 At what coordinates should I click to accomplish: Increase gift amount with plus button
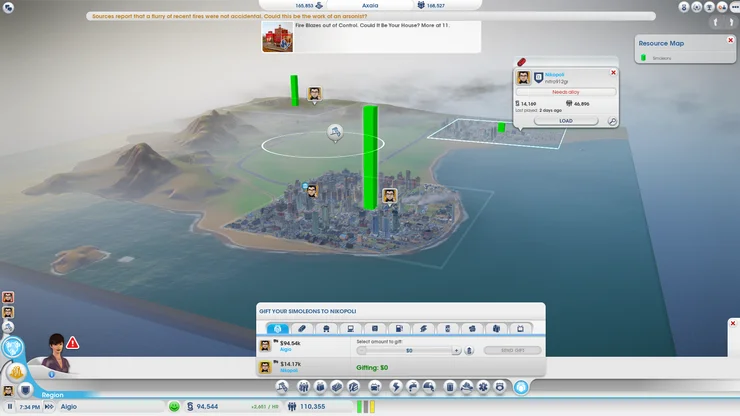pyautogui.click(x=456, y=350)
